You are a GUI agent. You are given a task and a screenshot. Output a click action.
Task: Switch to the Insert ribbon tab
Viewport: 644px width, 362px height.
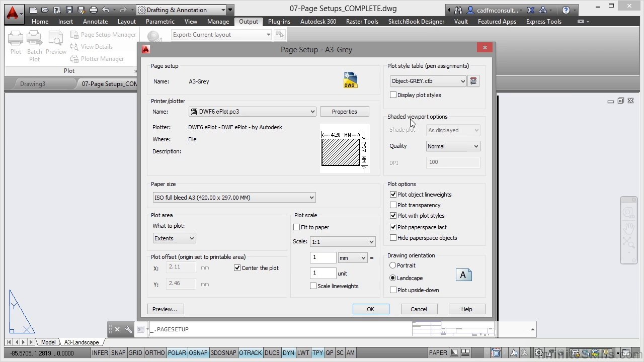(x=65, y=22)
